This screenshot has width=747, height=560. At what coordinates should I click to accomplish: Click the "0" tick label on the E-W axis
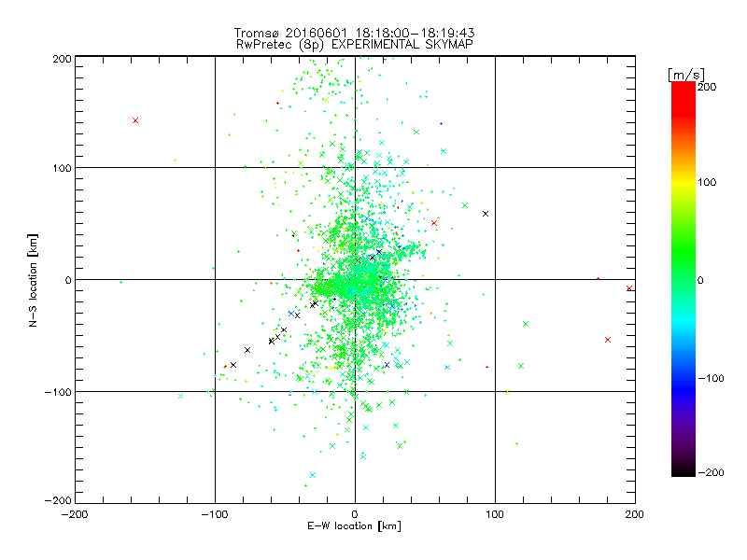coord(355,514)
